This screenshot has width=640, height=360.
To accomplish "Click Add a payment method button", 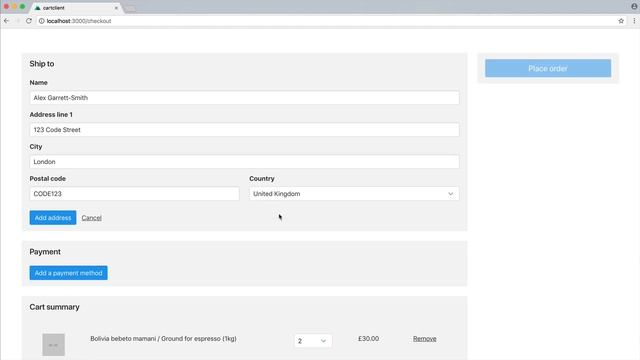I will tap(69, 273).
